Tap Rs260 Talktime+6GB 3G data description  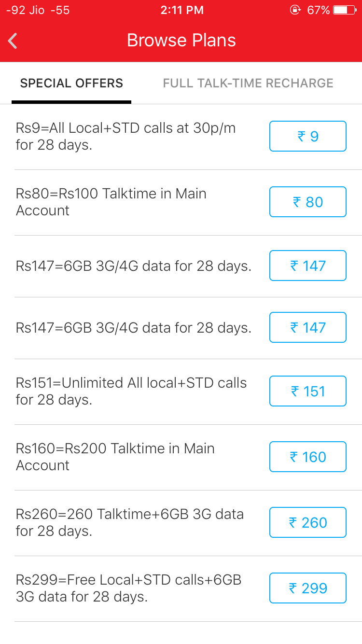(129, 522)
